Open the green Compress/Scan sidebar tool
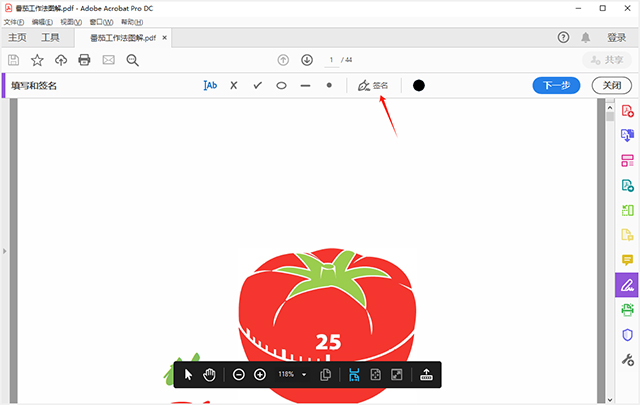The height and width of the screenshot is (405, 640). click(x=627, y=210)
